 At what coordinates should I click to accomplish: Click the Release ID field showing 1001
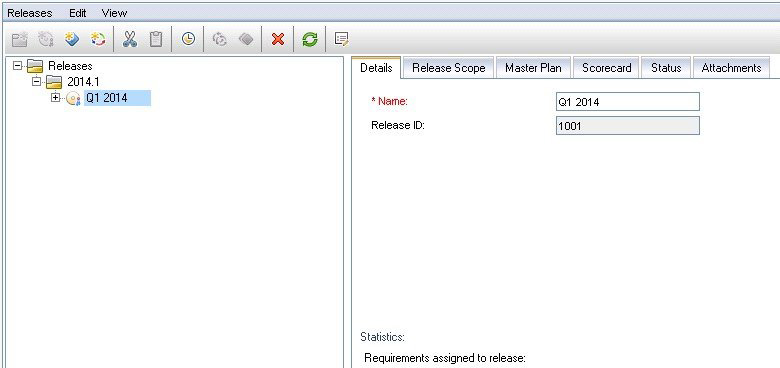[x=628, y=125]
